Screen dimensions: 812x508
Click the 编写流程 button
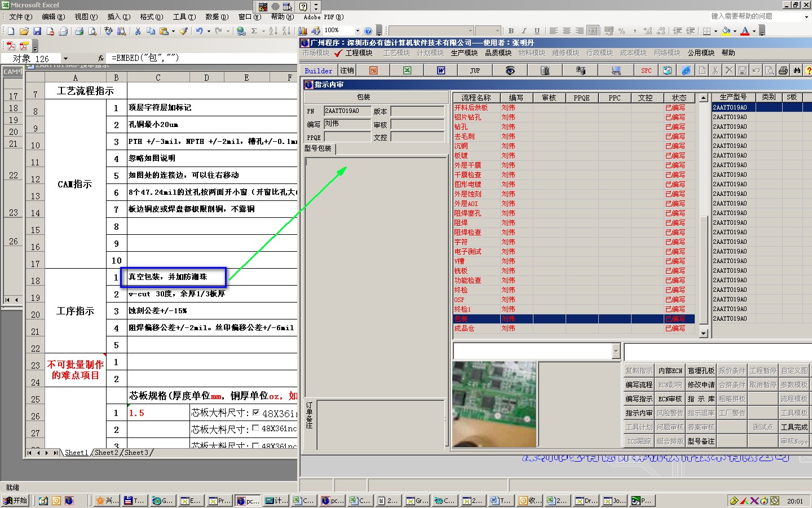[639, 385]
